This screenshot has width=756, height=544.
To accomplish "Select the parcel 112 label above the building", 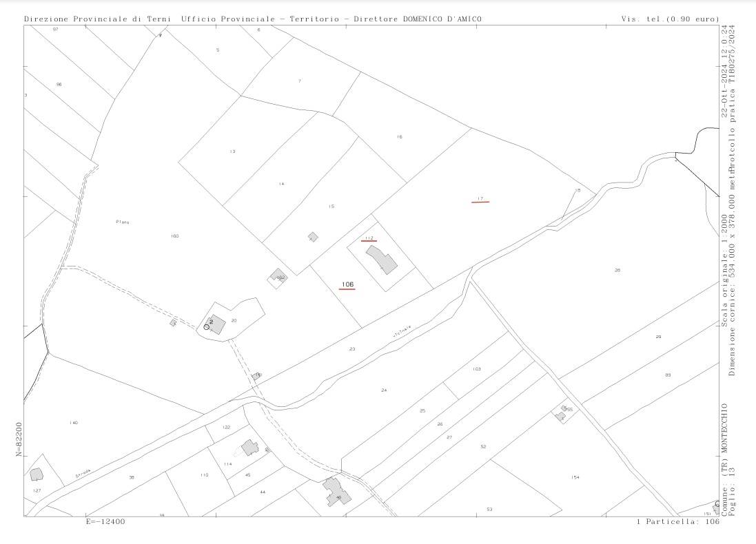I will 369,238.
